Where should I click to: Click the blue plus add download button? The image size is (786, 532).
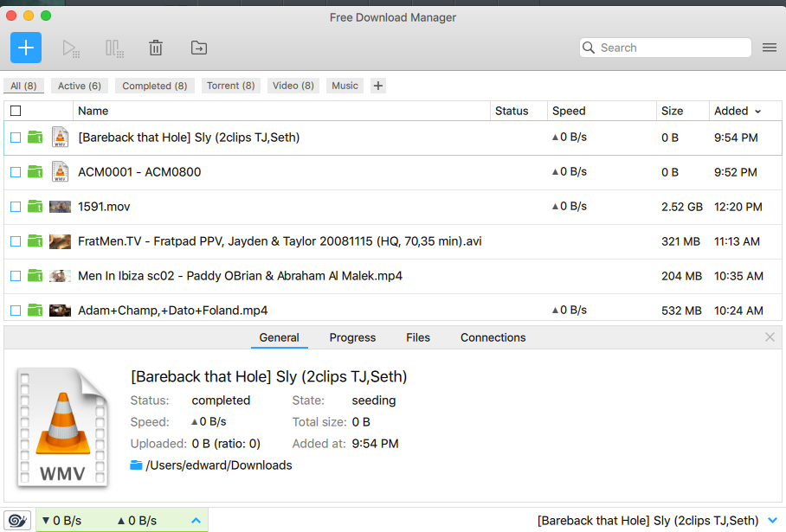26,48
